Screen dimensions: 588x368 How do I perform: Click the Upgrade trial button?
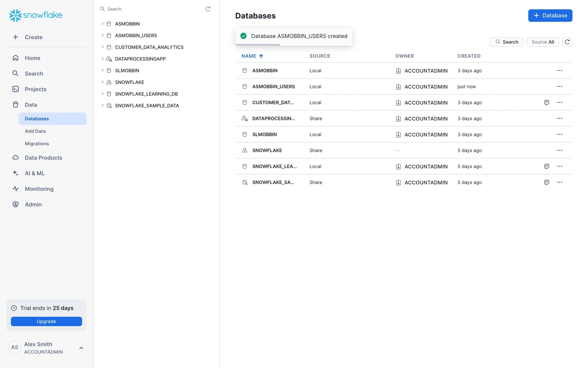[x=46, y=321]
